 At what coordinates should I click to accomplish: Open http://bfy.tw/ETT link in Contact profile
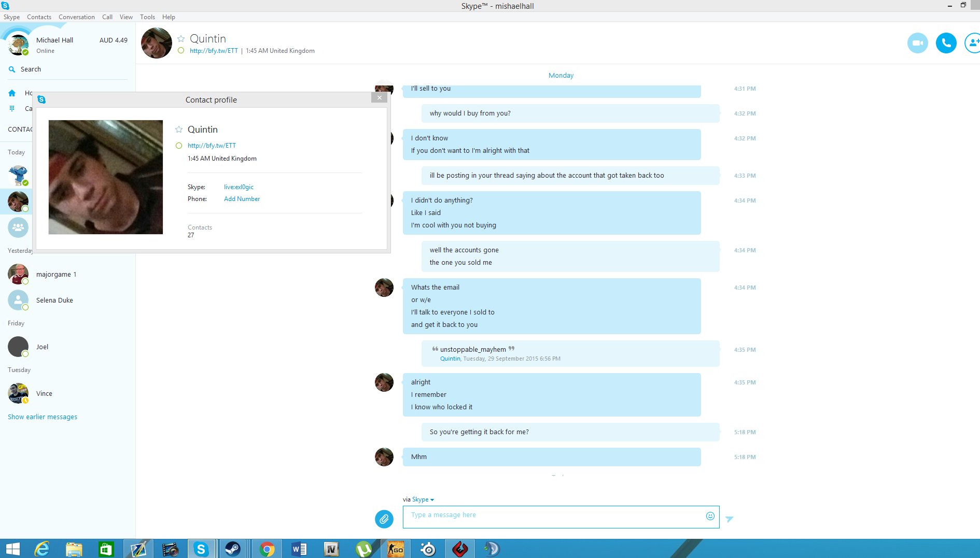pyautogui.click(x=212, y=146)
